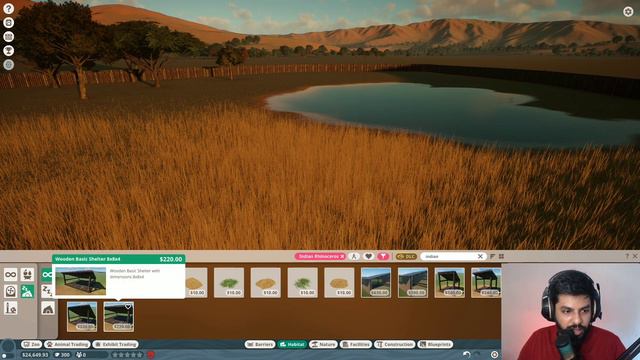Open the settings gear at top right

coord(628,11)
